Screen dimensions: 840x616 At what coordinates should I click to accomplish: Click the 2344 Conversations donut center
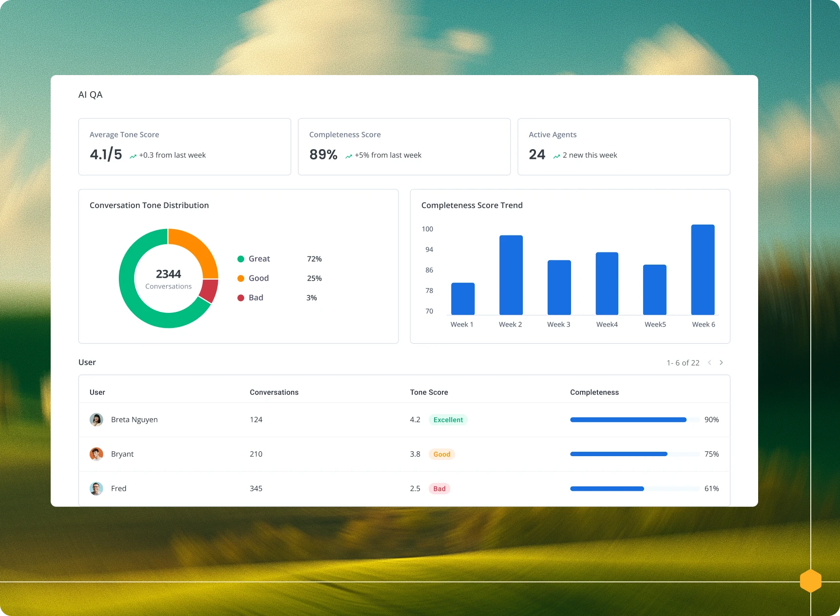pyautogui.click(x=169, y=279)
